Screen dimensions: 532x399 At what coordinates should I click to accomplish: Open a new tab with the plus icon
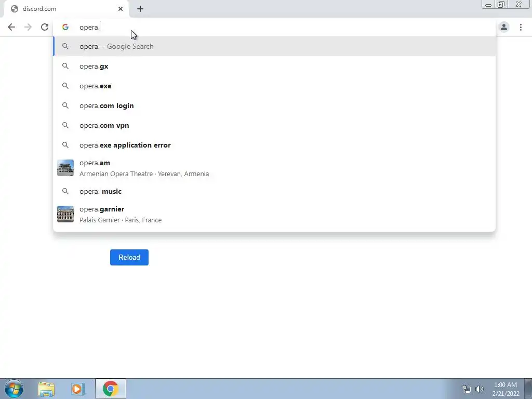tap(140, 9)
